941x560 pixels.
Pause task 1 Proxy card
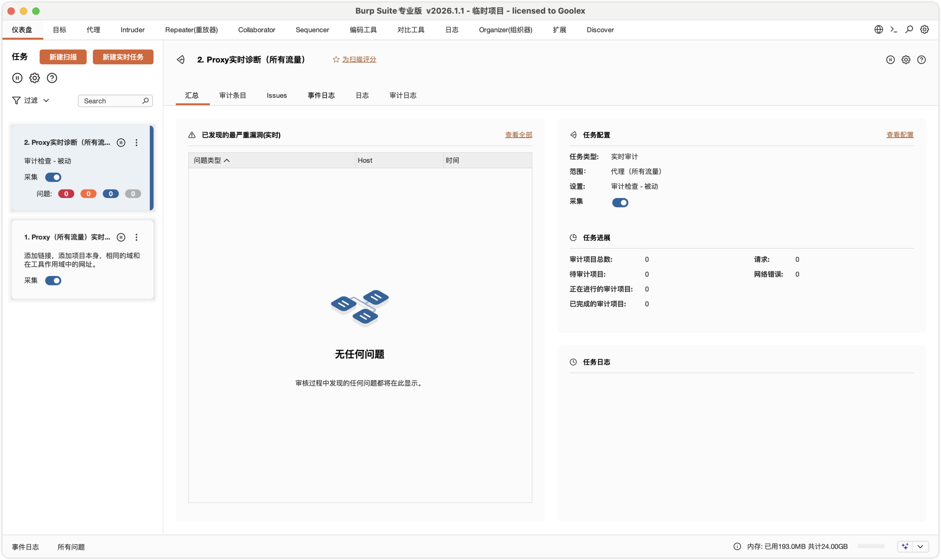coord(121,237)
